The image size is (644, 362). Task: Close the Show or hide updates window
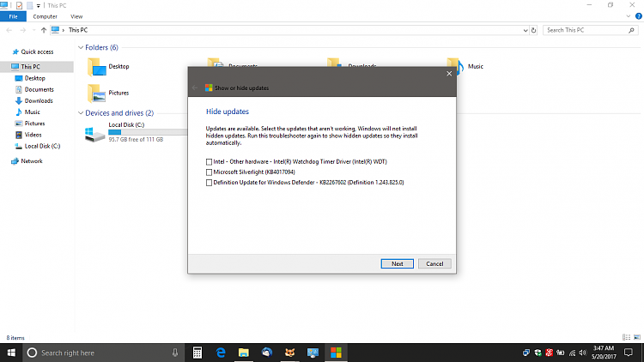[x=449, y=74]
